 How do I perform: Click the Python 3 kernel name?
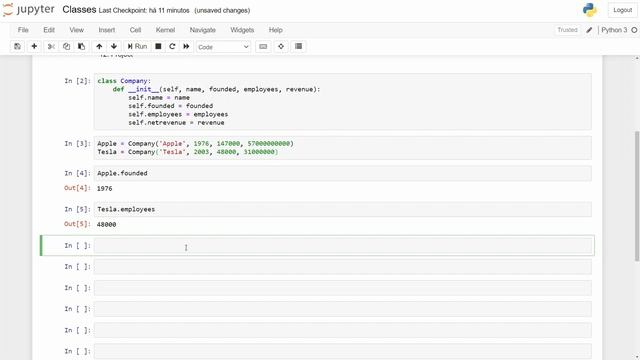pyautogui.click(x=614, y=30)
